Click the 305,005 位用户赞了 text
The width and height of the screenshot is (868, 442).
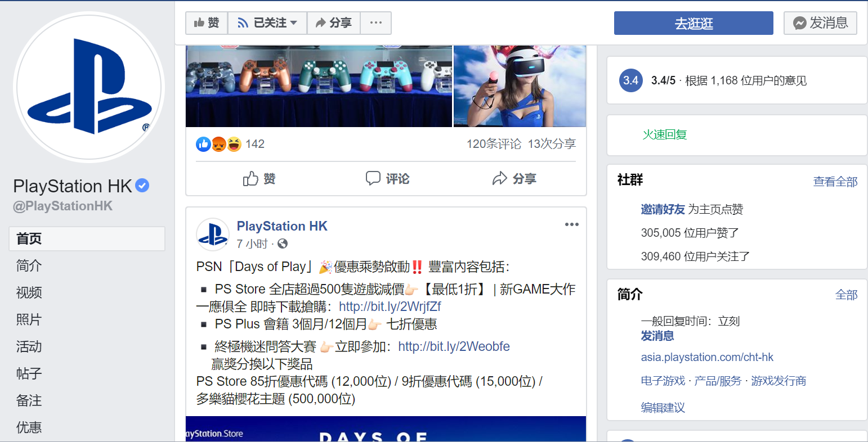[x=690, y=233]
